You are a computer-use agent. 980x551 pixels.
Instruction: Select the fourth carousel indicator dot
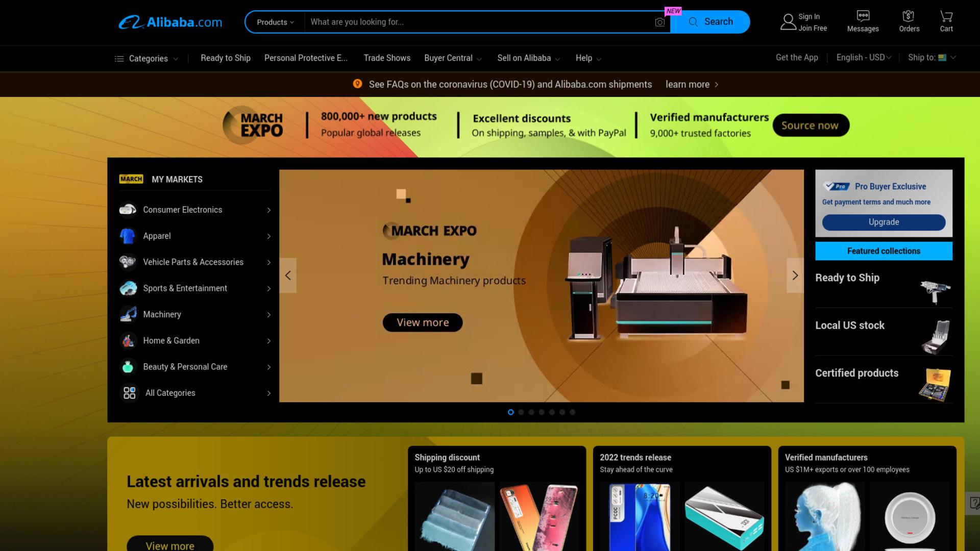(542, 412)
